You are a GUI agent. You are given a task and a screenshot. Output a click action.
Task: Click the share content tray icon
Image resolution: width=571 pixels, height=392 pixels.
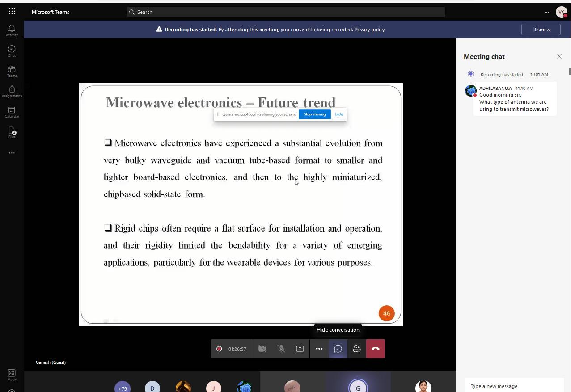[x=300, y=349]
